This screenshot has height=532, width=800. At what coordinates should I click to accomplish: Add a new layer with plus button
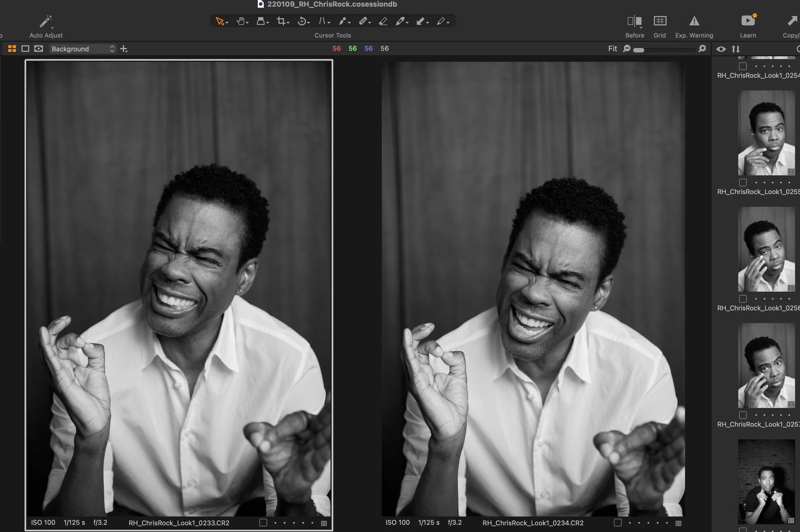124,49
